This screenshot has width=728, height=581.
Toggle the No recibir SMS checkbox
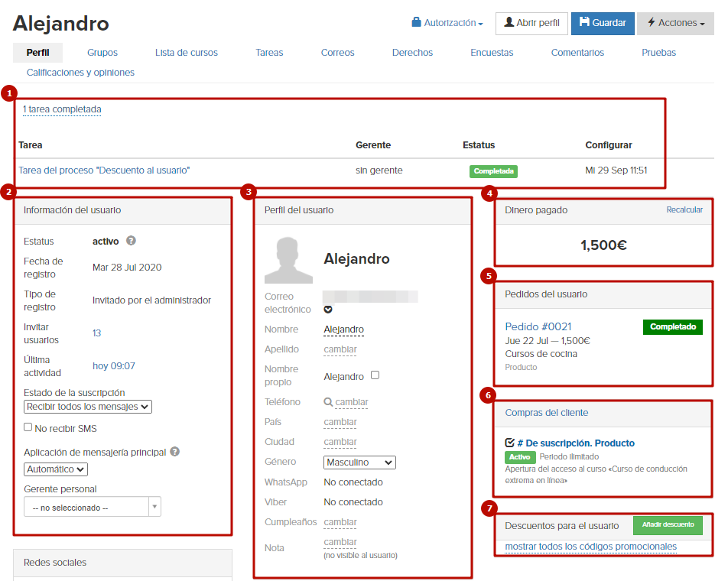pyautogui.click(x=28, y=427)
